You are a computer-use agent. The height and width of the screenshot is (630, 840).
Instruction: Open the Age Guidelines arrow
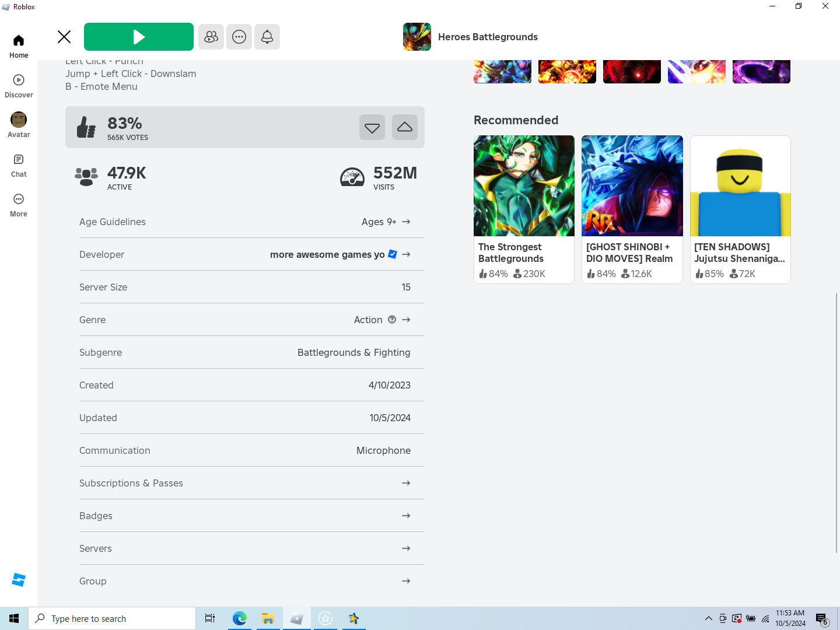(x=406, y=222)
